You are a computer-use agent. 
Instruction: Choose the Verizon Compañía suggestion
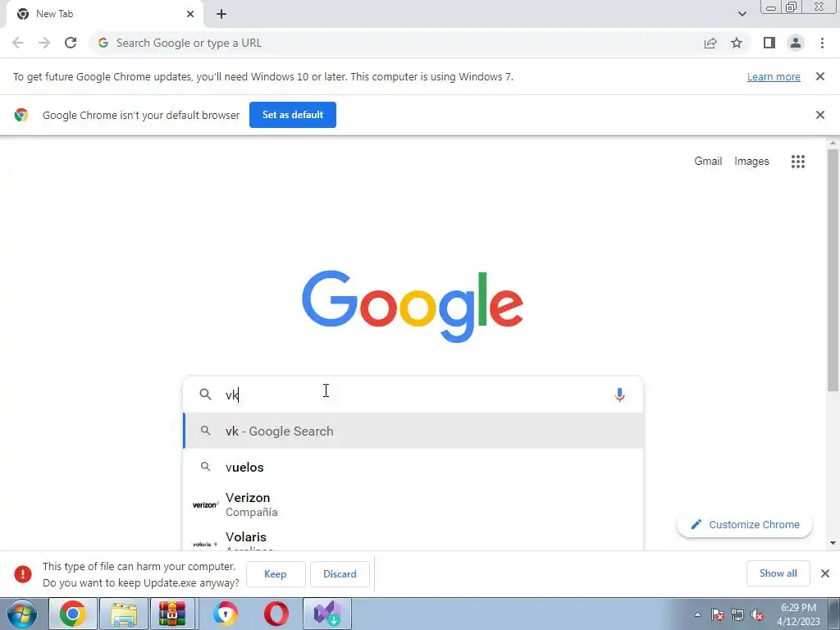(x=413, y=504)
